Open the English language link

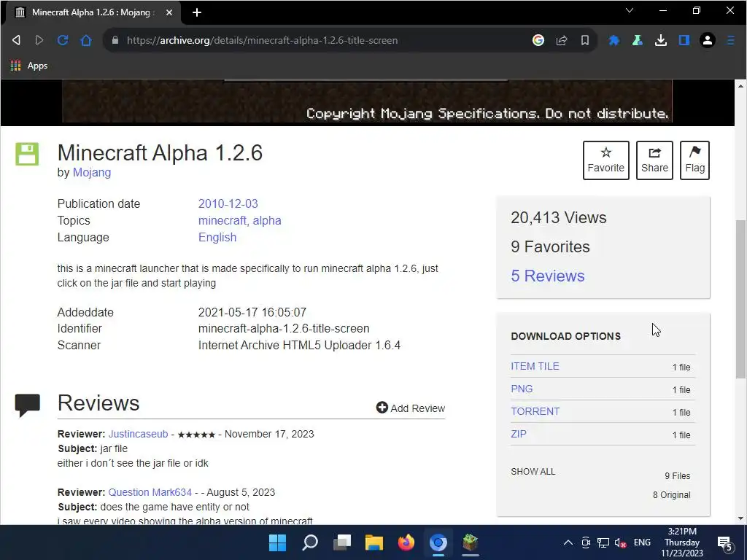(x=217, y=237)
